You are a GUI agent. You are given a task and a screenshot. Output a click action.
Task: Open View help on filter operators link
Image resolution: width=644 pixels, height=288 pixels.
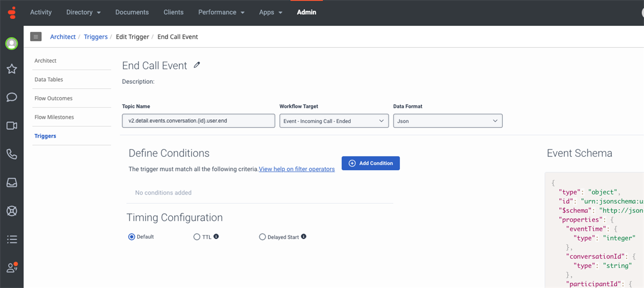[297, 169]
